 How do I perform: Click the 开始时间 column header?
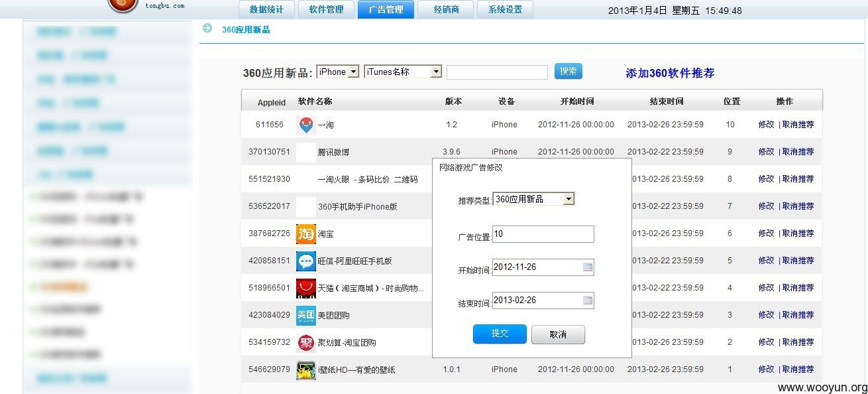(576, 101)
